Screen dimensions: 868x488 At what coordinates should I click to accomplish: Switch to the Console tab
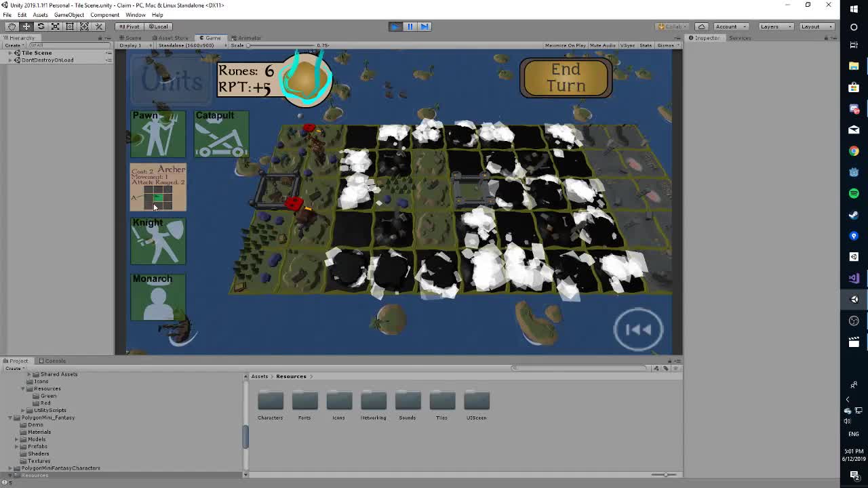[52, 361]
